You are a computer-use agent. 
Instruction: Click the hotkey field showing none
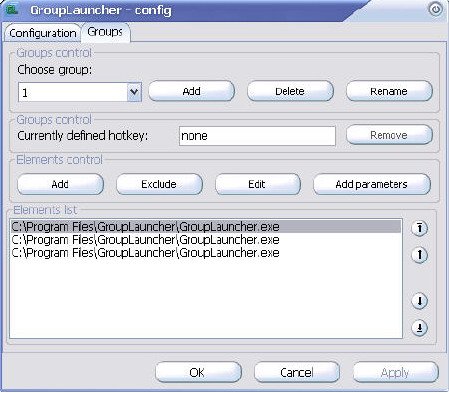(x=257, y=136)
